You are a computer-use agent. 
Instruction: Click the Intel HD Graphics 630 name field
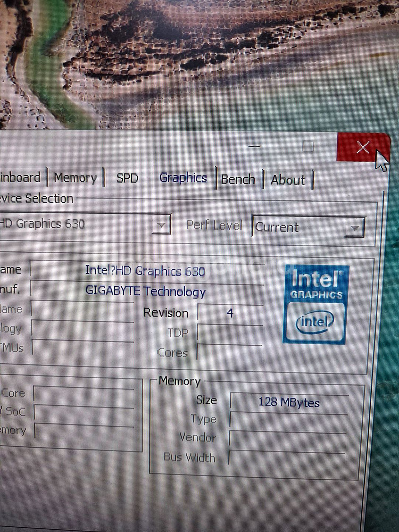pos(147,271)
